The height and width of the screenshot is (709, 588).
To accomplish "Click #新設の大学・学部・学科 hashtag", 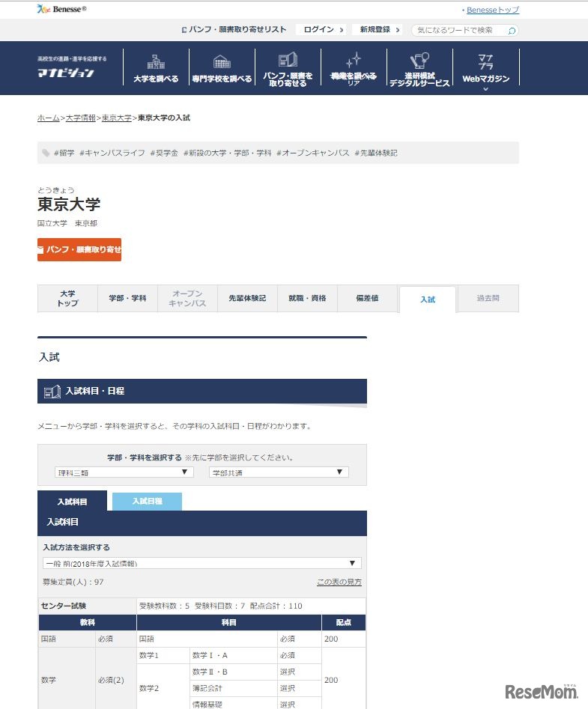I will point(227,153).
